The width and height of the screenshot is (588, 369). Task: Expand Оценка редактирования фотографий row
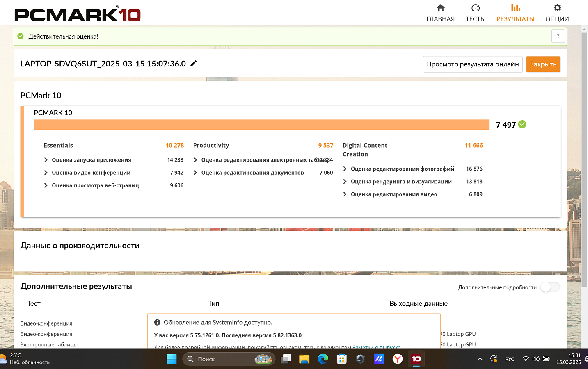[x=345, y=169]
